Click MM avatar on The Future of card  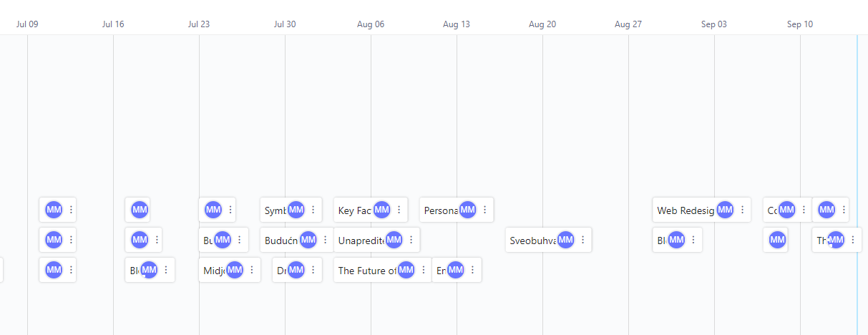[406, 270]
